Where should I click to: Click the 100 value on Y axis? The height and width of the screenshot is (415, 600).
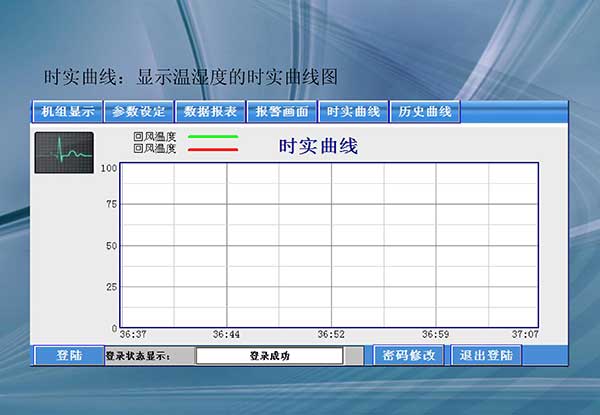(109, 168)
